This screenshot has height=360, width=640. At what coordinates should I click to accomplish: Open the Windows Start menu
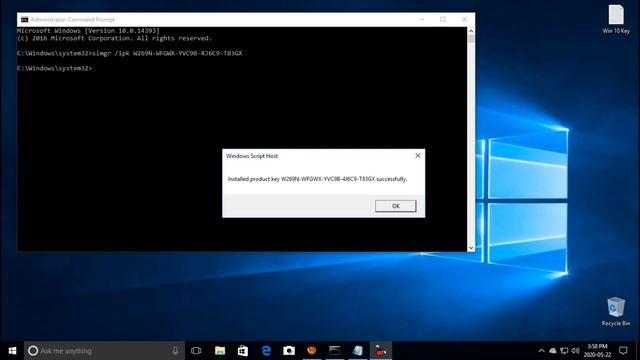[12, 351]
